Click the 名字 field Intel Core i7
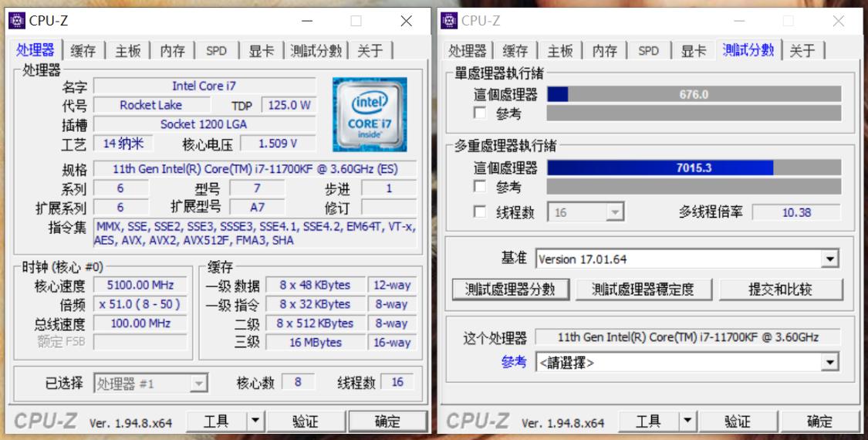868x440 pixels. 204,86
